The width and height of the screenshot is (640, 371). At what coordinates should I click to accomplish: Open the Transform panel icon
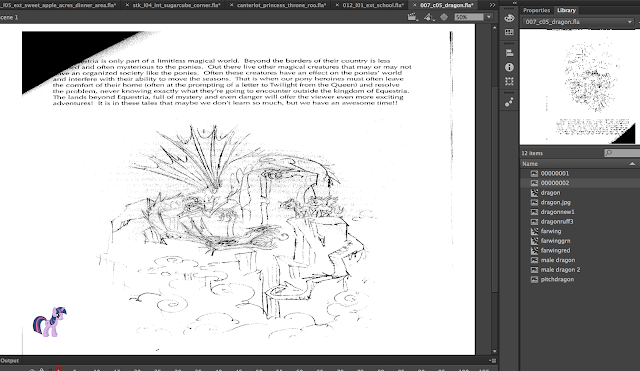(x=509, y=81)
